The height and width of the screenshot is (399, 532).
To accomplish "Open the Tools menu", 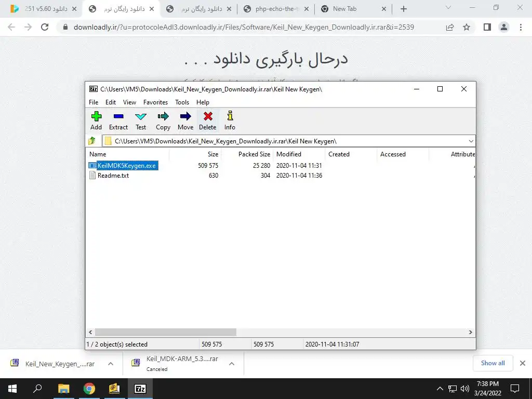I will (x=182, y=102).
